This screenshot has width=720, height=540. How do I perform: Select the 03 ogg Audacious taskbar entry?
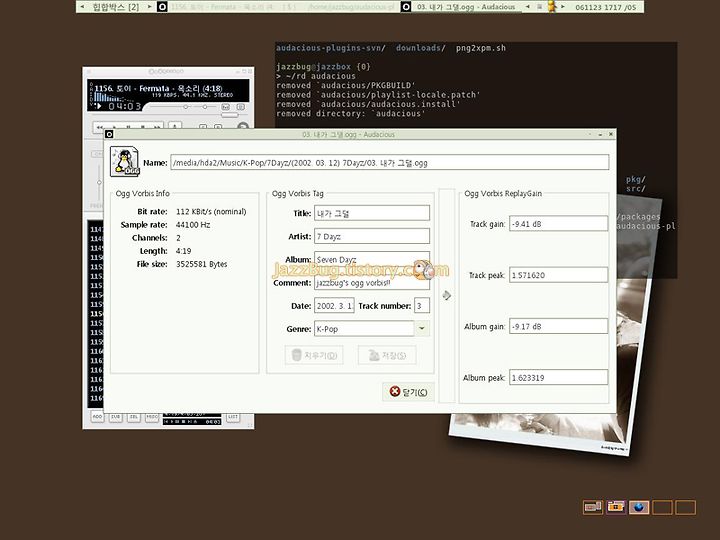(461, 6)
